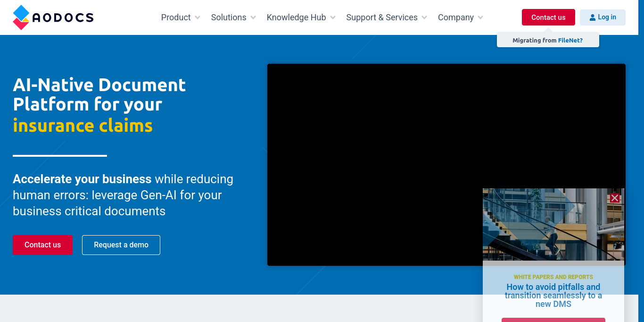Open the Solutions menu
The width and height of the screenshot is (644, 322).
pos(229,17)
